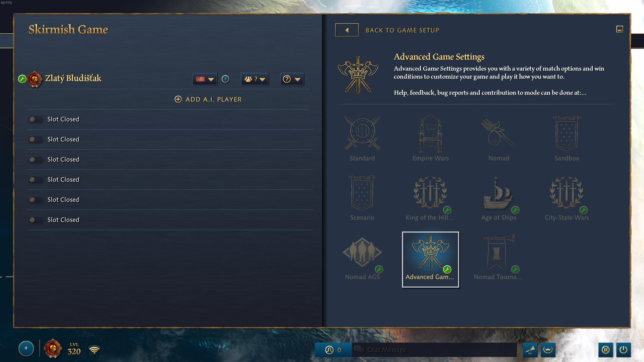
Task: Click the player info icon button
Action: point(225,79)
